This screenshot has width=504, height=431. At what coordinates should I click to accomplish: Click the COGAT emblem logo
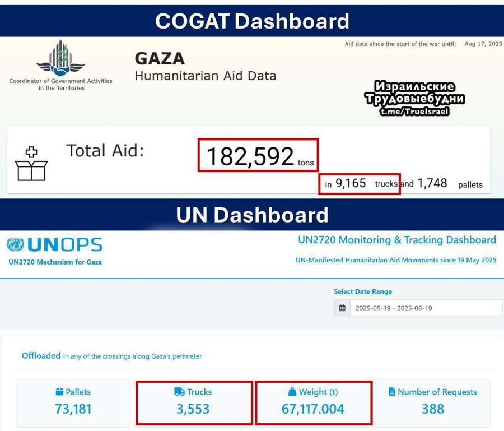pyautogui.click(x=60, y=58)
